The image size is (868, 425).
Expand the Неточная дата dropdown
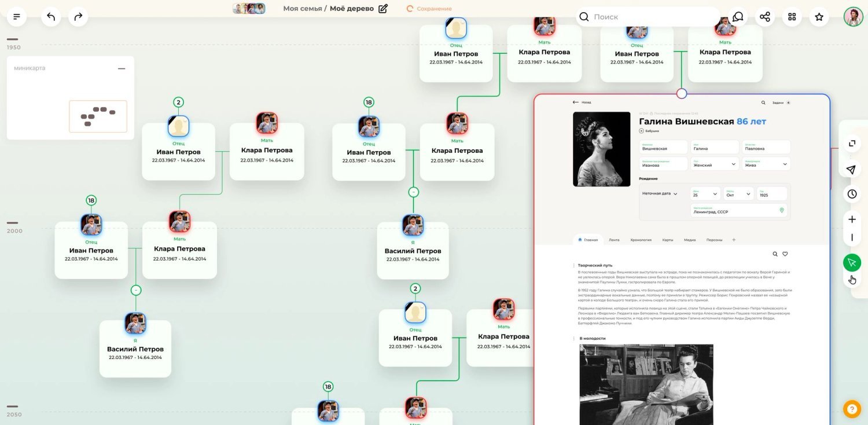coord(660,194)
